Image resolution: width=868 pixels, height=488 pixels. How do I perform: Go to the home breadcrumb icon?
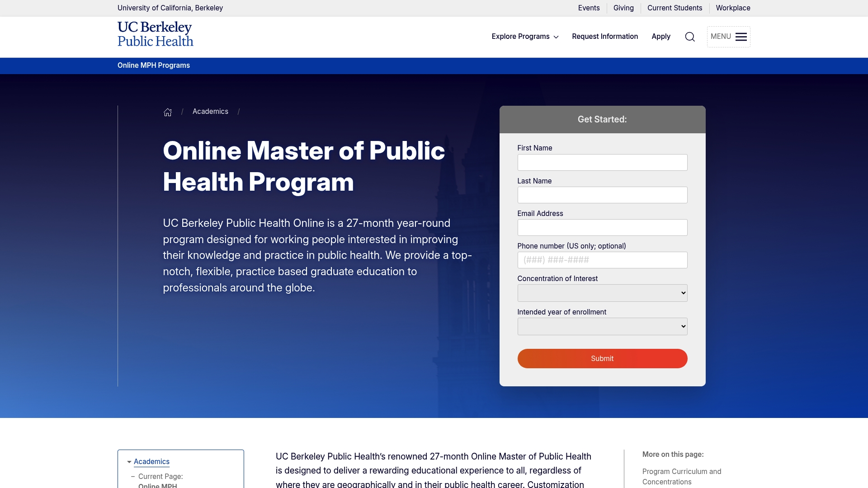tap(168, 112)
